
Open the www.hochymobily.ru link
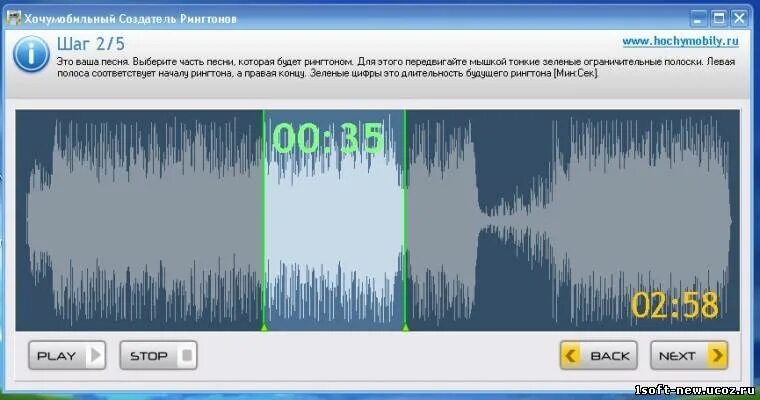pyautogui.click(x=681, y=42)
